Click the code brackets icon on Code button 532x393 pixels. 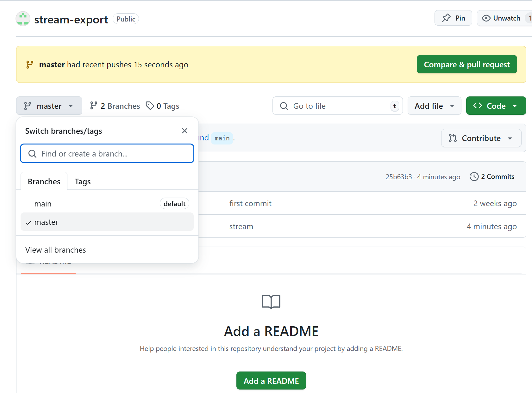478,106
